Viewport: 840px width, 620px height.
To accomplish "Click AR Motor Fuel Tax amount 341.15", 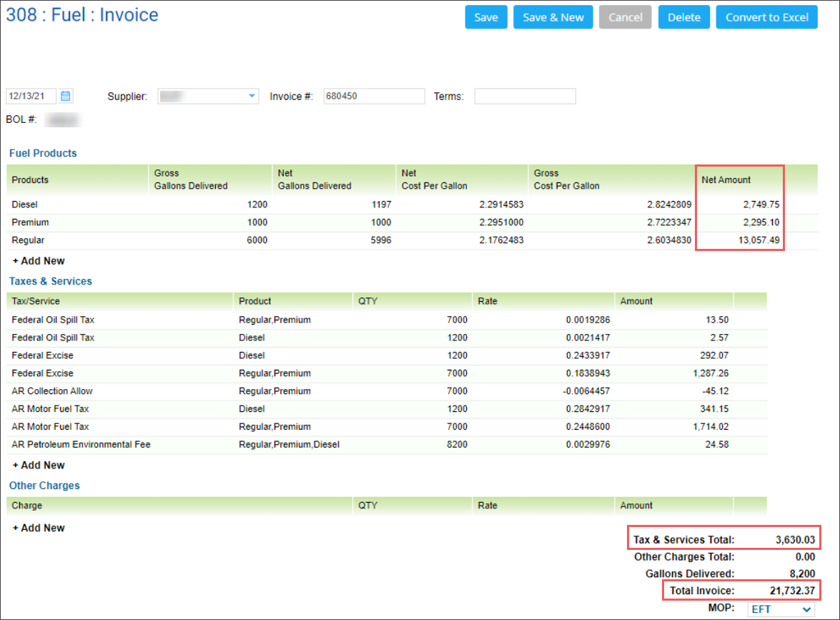I will (714, 409).
